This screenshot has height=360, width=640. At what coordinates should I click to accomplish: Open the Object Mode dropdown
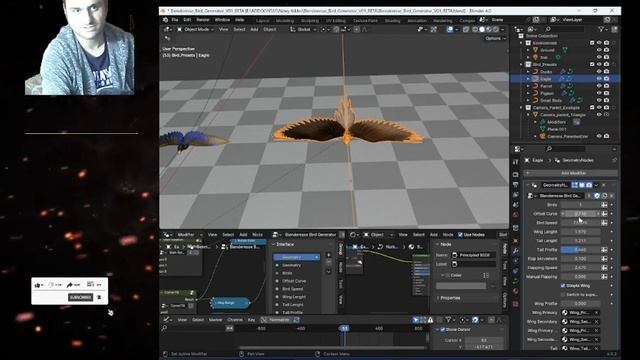click(x=196, y=29)
